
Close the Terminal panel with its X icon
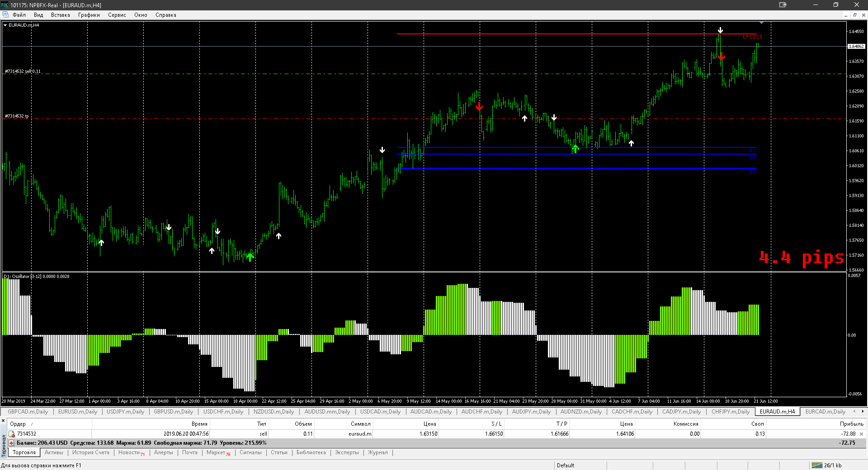pos(3,421)
